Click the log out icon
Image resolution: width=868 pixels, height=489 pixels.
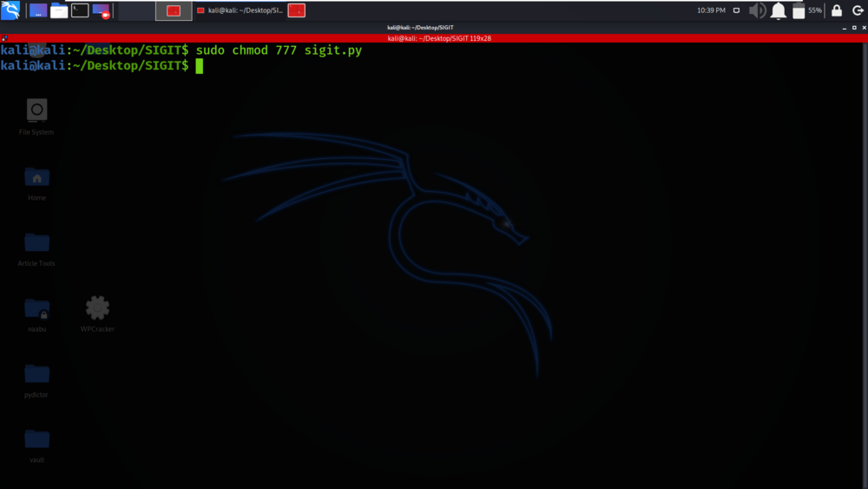coord(858,10)
